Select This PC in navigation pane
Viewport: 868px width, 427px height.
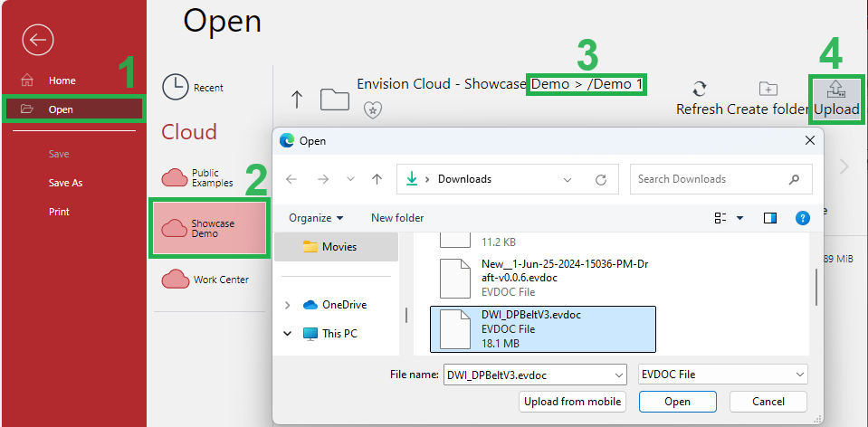(x=330, y=334)
